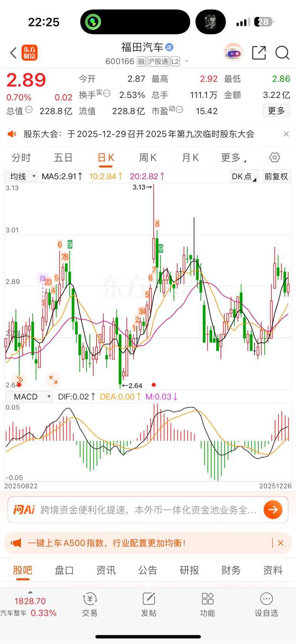
Task: Tap the orange double-arrow expand icon
Action: point(20,380)
